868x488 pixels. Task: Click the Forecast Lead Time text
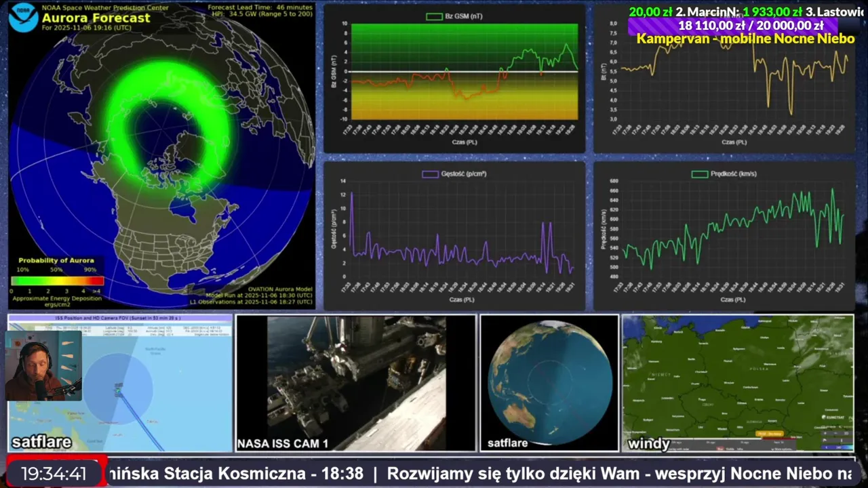(x=260, y=7)
